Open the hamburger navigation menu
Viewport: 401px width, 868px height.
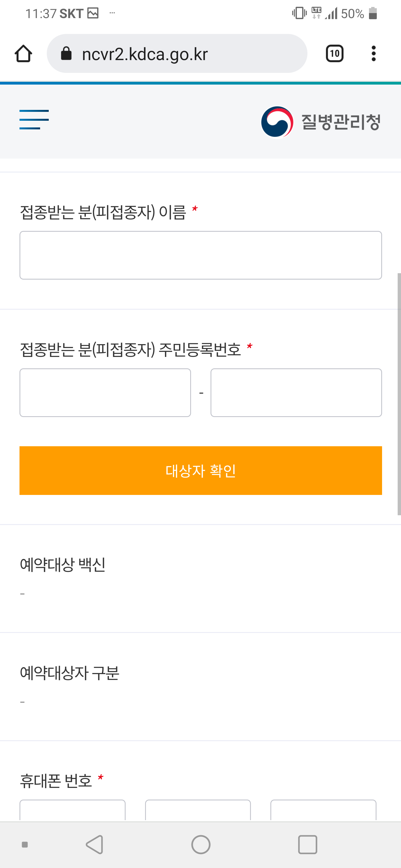pyautogui.click(x=34, y=120)
